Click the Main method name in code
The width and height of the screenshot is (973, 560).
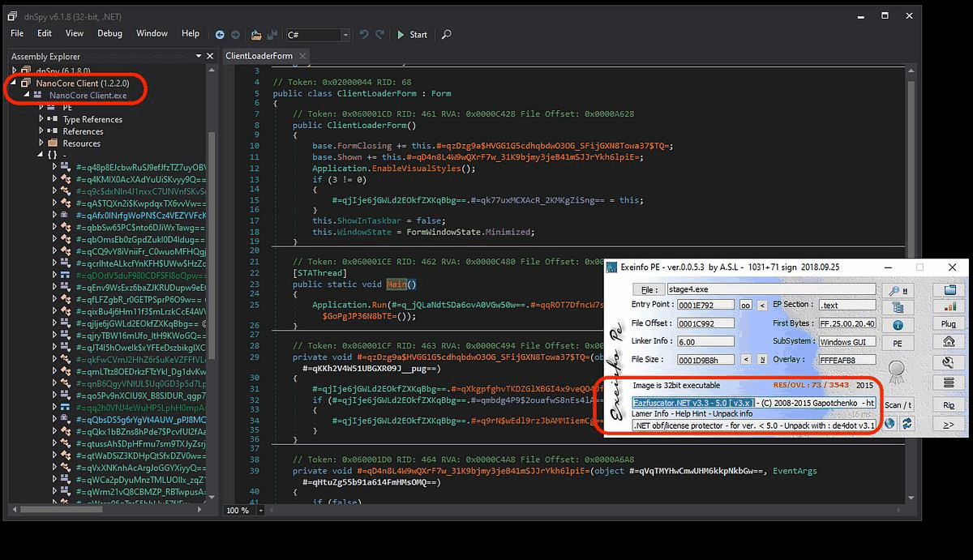(396, 284)
